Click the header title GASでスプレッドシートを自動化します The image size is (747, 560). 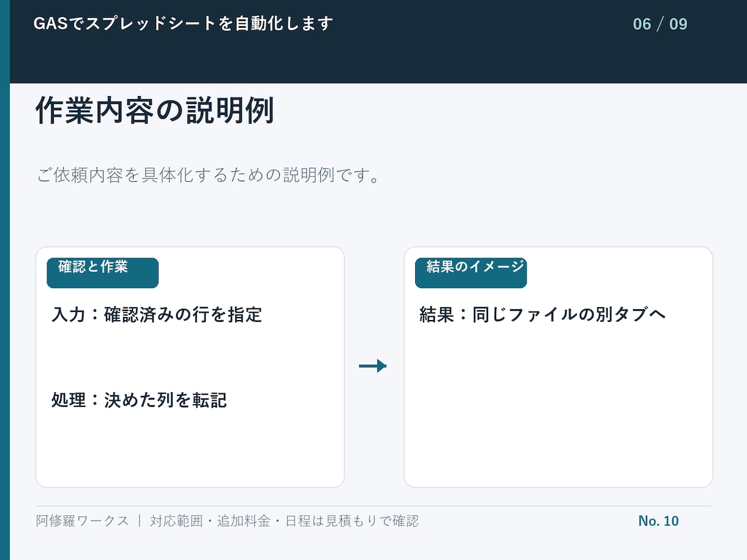click(x=183, y=24)
